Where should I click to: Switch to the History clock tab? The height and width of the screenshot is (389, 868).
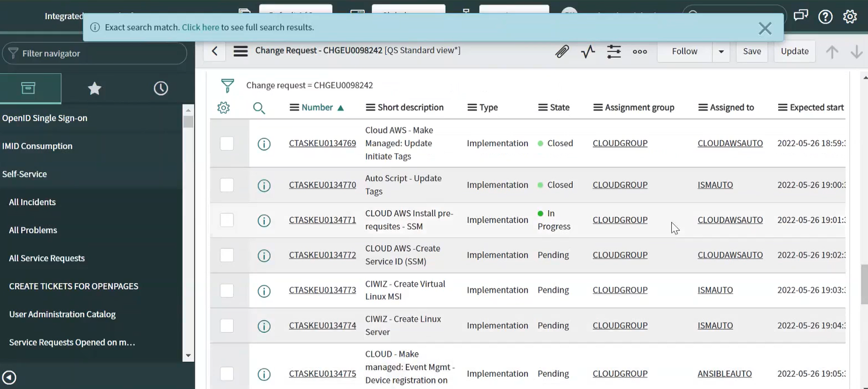(x=161, y=88)
